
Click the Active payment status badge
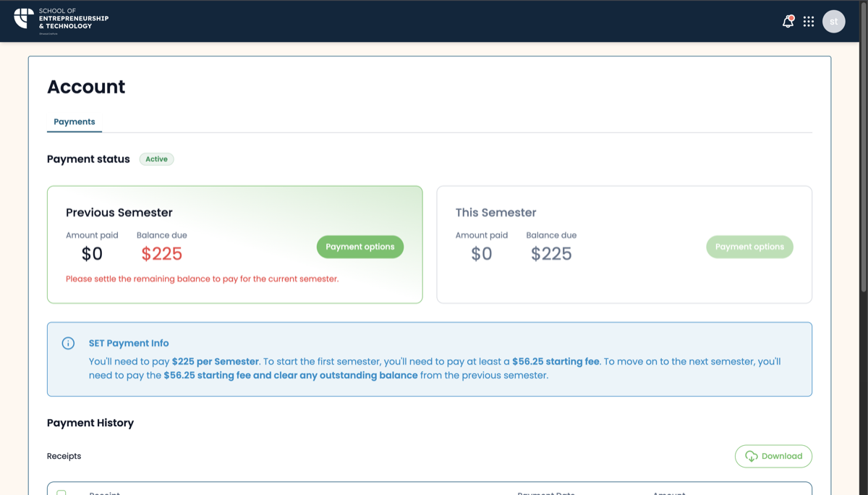click(156, 159)
